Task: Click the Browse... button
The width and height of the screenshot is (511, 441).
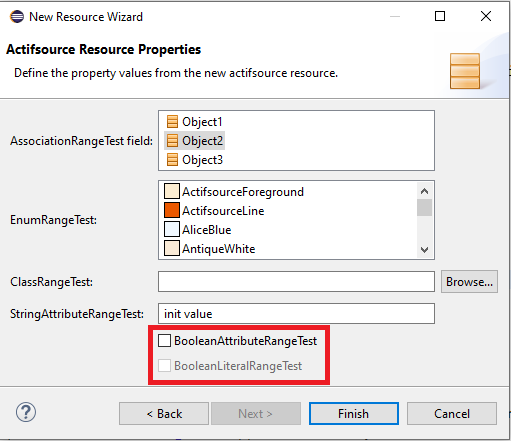Action: click(x=469, y=282)
